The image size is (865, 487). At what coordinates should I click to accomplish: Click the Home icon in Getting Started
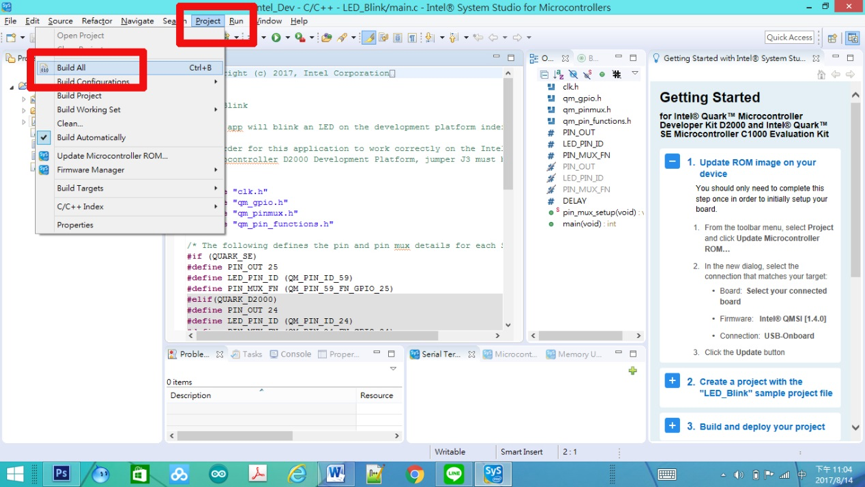821,74
